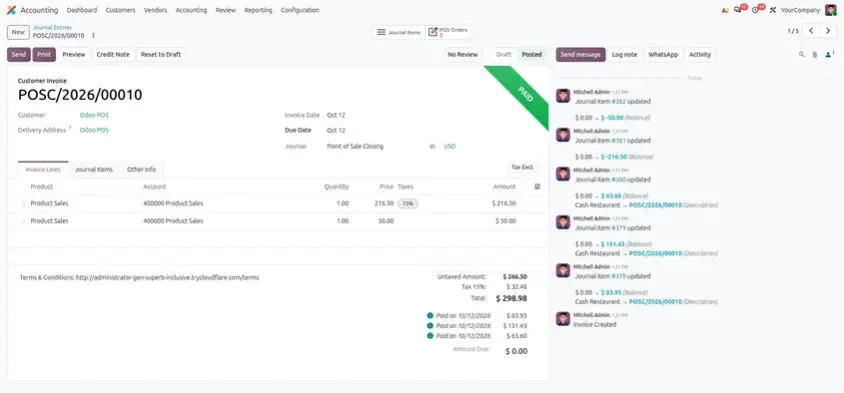Viewport: 844px width, 393px height.
Task: Click the Invoice Date Oct 12 field
Action: tap(336, 115)
